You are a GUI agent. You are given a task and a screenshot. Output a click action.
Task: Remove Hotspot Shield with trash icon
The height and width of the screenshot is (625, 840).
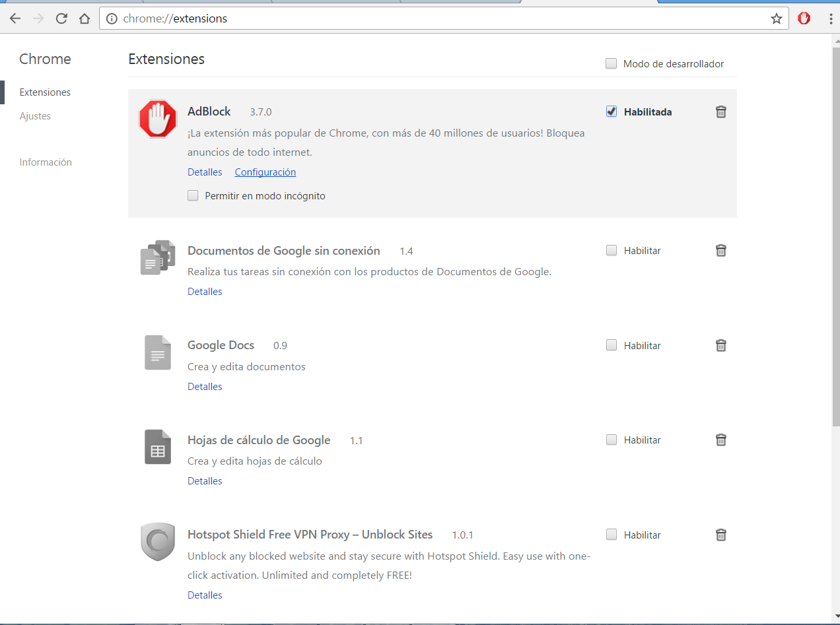[721, 535]
